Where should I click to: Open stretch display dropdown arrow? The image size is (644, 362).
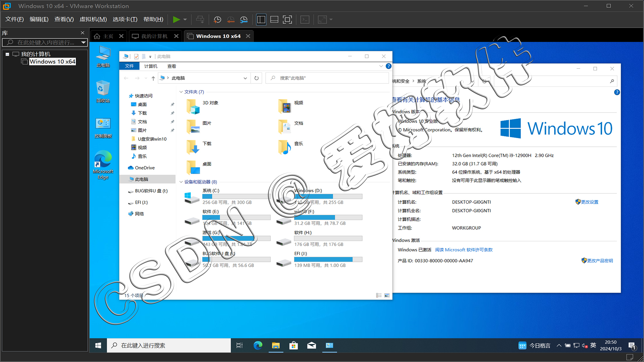pos(331,19)
